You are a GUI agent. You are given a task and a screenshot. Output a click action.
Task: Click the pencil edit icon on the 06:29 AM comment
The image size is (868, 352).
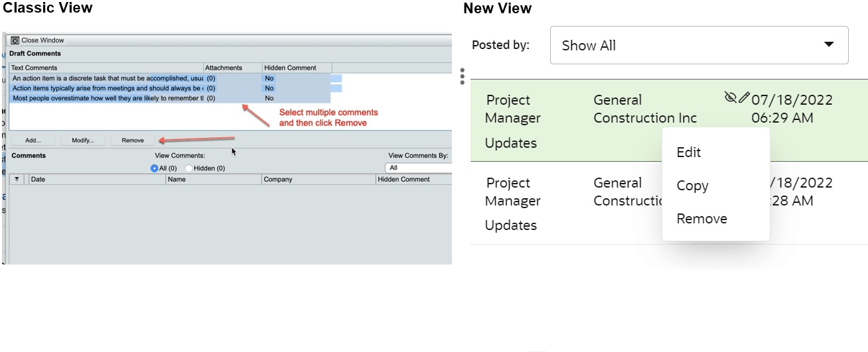(744, 97)
